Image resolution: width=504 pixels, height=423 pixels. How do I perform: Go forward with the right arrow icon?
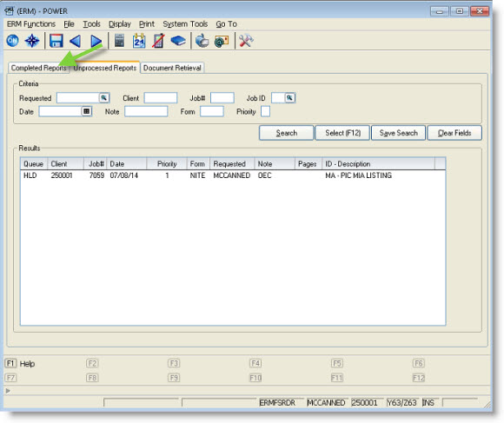[x=96, y=41]
